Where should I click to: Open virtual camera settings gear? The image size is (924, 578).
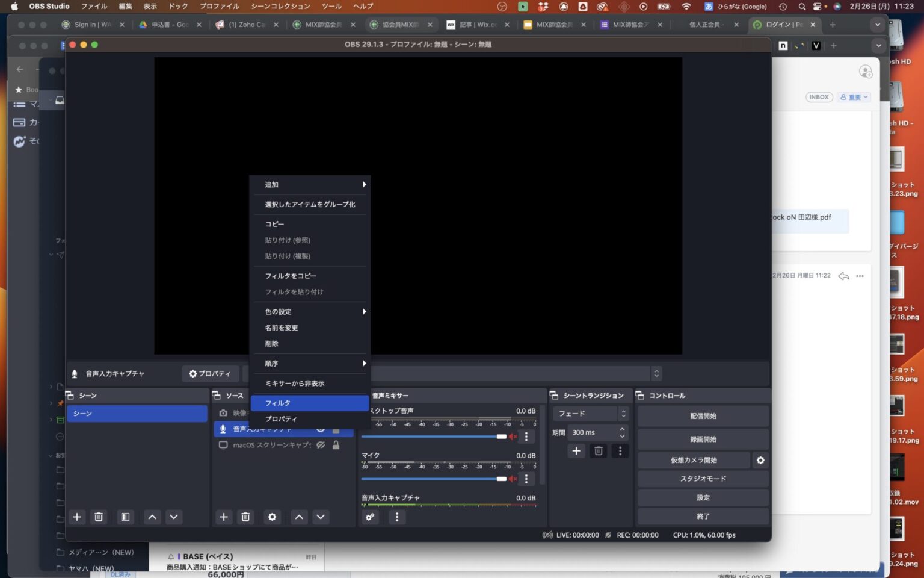pyautogui.click(x=760, y=459)
